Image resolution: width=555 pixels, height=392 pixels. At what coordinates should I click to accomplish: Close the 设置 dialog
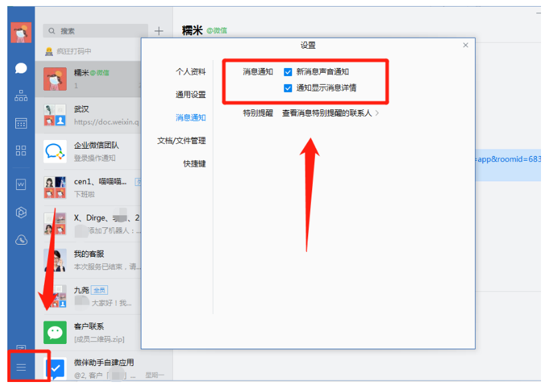[466, 45]
